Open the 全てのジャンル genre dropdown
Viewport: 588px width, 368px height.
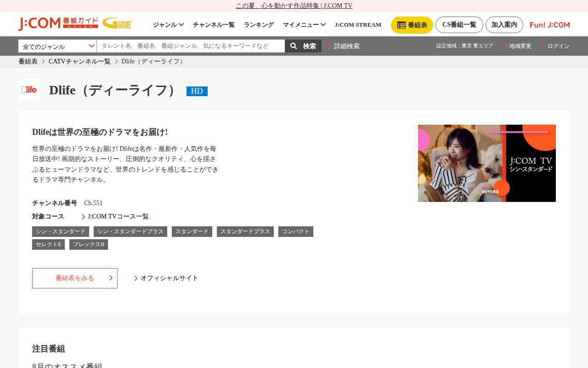click(x=57, y=46)
